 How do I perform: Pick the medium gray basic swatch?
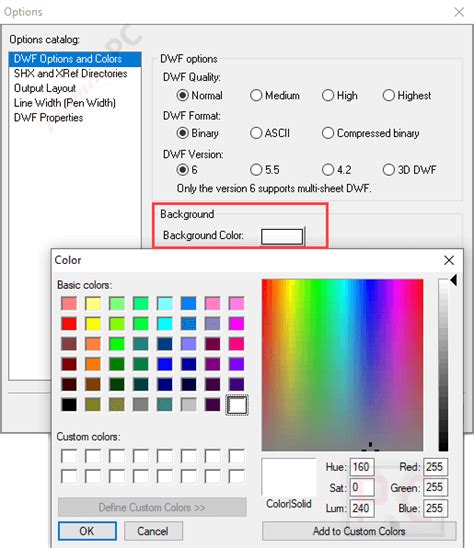click(141, 405)
